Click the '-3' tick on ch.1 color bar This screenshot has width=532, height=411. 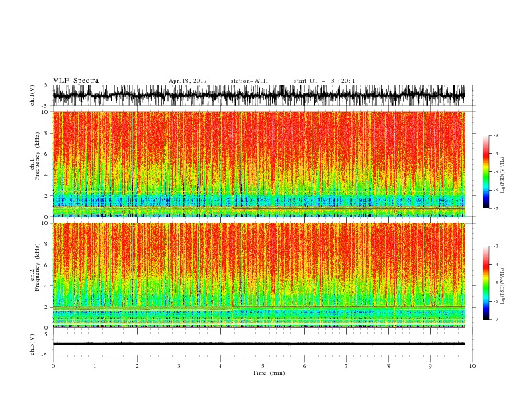pyautogui.click(x=495, y=135)
